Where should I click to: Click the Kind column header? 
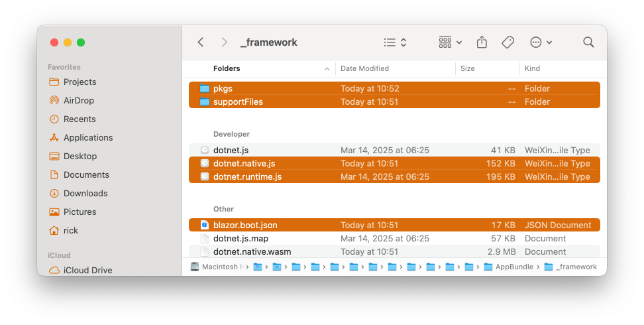point(532,68)
